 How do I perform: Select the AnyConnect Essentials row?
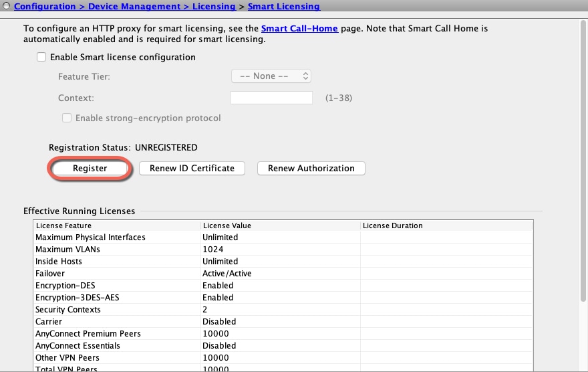283,345
